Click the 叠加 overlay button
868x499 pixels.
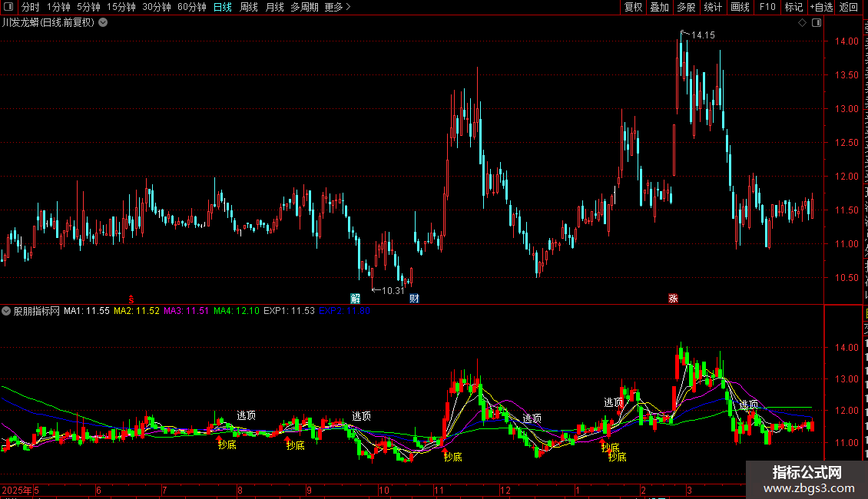click(660, 7)
